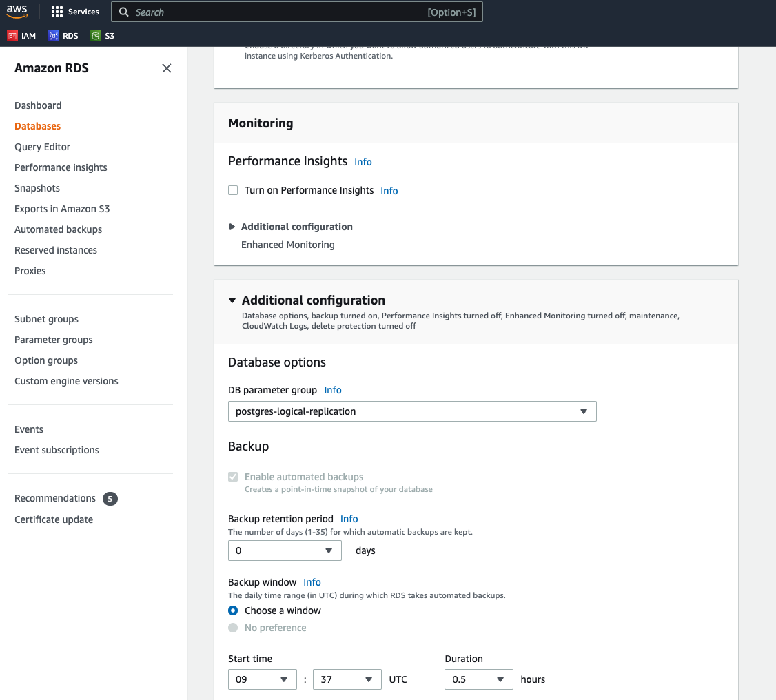Click Info link beside Turn on Performance Insights

(x=389, y=191)
